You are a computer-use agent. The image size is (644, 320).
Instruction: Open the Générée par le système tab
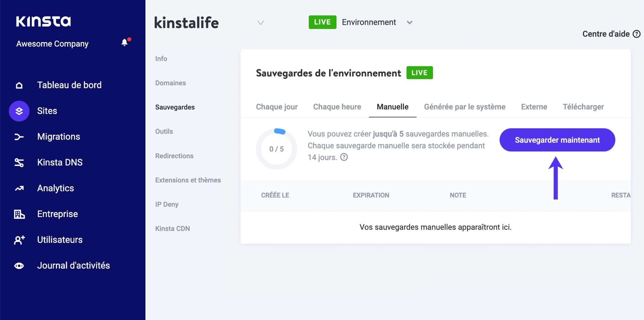464,107
